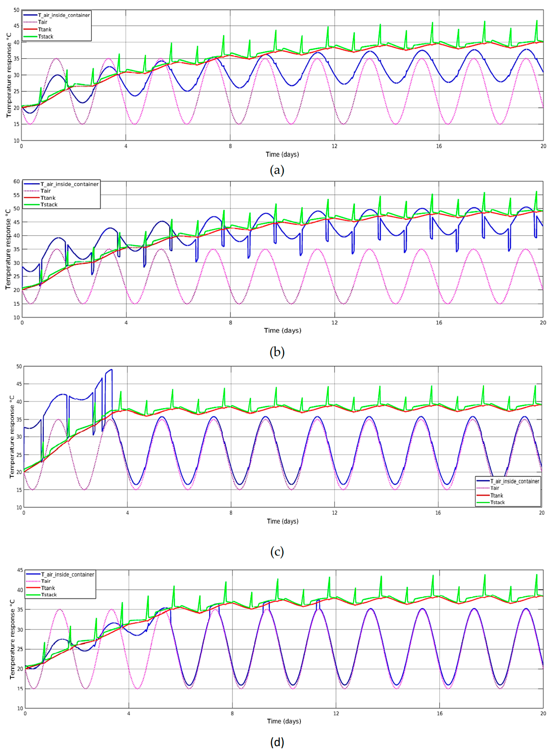The height and width of the screenshot is (756, 552).
Task: Click the Tair legend entry in plot (a)
Action: (x=42, y=22)
